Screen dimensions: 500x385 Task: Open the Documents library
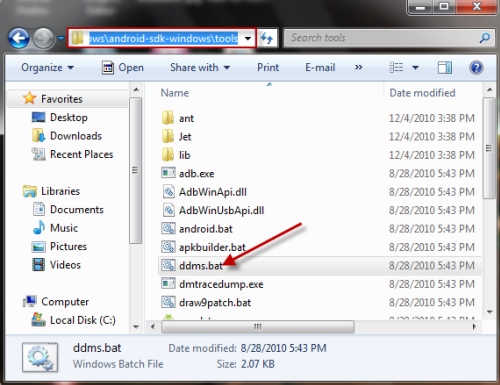(77, 210)
